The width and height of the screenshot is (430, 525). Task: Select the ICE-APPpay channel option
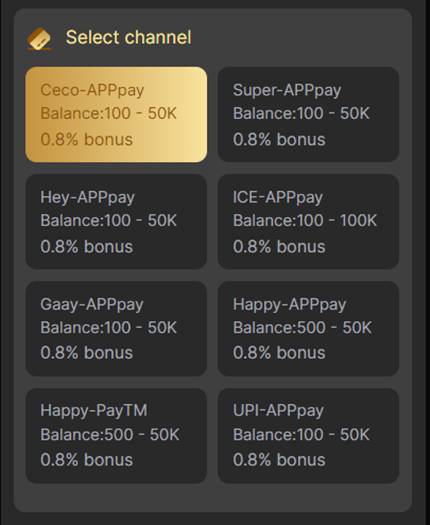click(x=308, y=222)
